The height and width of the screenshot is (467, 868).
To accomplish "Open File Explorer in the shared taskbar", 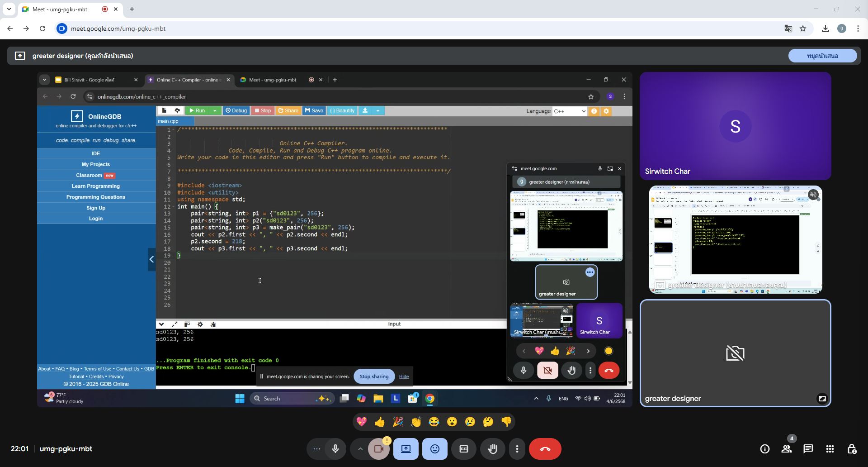I will (x=378, y=399).
